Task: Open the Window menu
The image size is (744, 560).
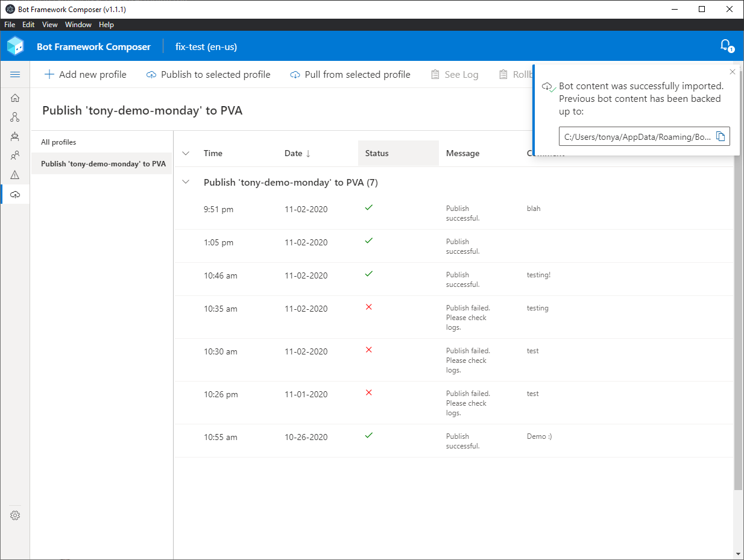Action: tap(78, 25)
